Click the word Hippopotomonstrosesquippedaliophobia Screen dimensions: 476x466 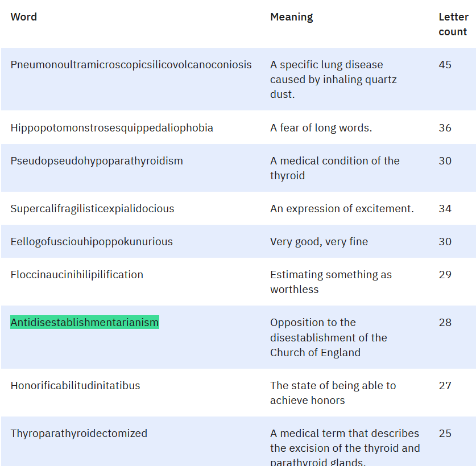pyautogui.click(x=111, y=128)
